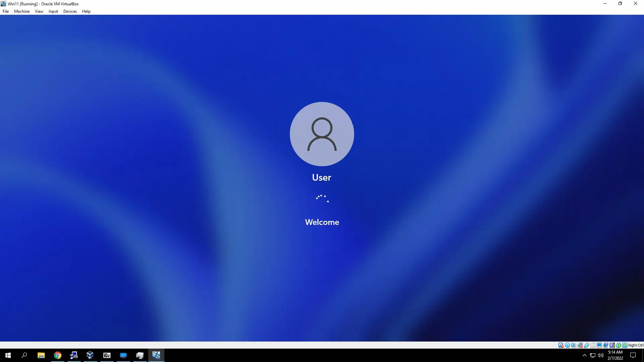The height and width of the screenshot is (362, 644).
Task: Open the Devices menu
Action: [70, 11]
